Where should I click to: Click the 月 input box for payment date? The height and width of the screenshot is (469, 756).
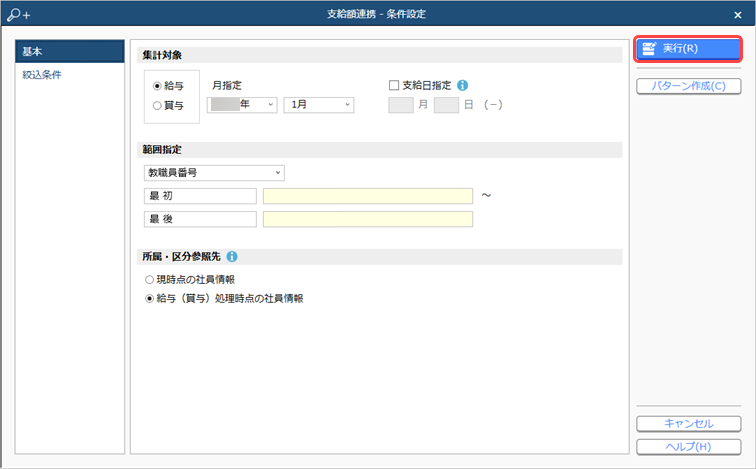401,105
